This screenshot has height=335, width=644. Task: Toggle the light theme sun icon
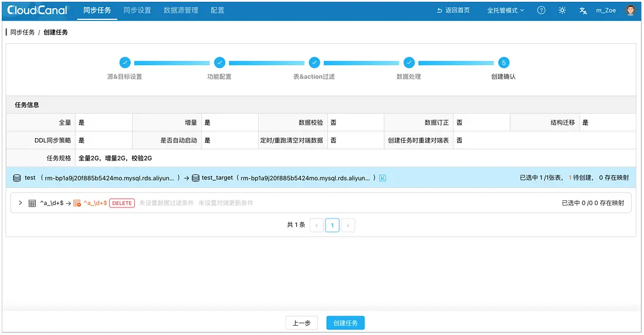[x=562, y=11]
